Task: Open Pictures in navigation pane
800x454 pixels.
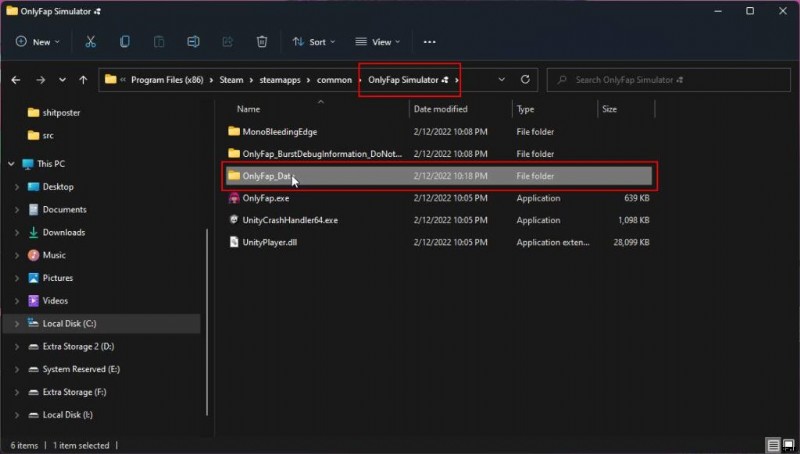Action: (x=58, y=278)
